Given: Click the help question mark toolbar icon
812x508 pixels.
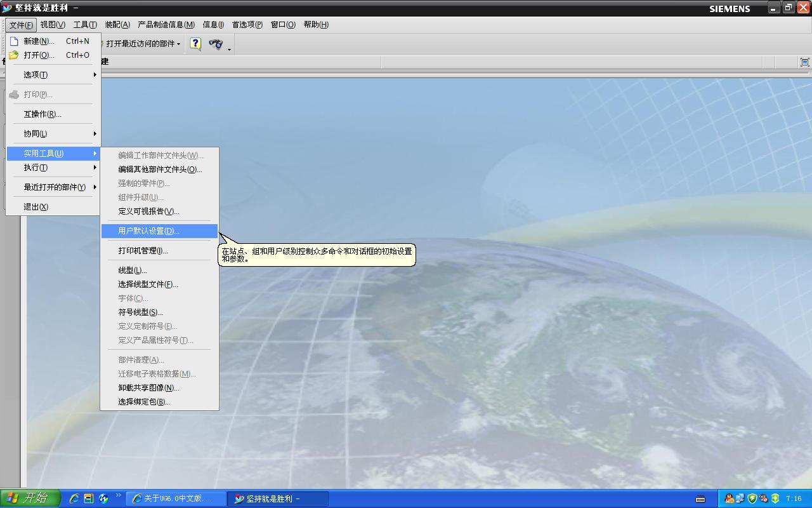Looking at the screenshot, I should pos(195,44).
